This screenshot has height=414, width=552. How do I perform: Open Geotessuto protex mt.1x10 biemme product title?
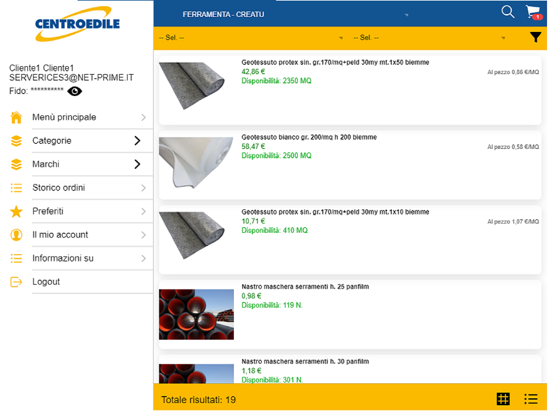coord(335,212)
